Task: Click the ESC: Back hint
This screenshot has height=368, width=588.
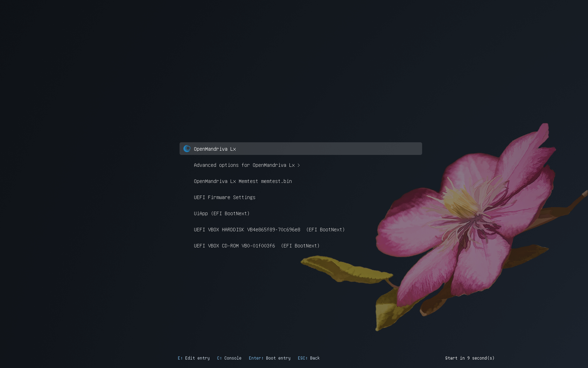Action: coord(309,358)
